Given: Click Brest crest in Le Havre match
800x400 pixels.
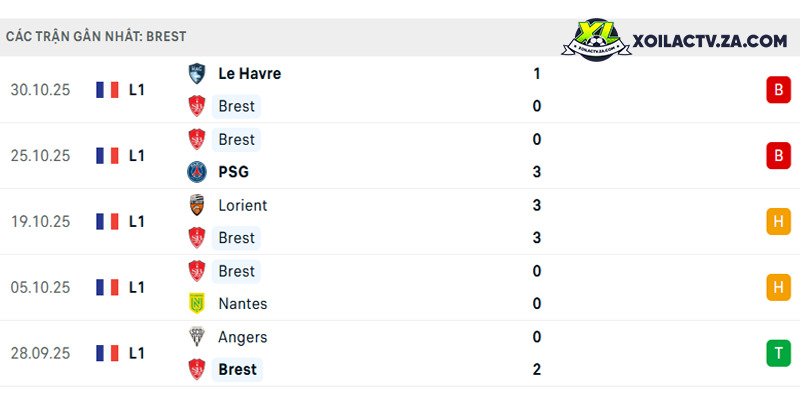Looking at the screenshot, I should tap(196, 106).
